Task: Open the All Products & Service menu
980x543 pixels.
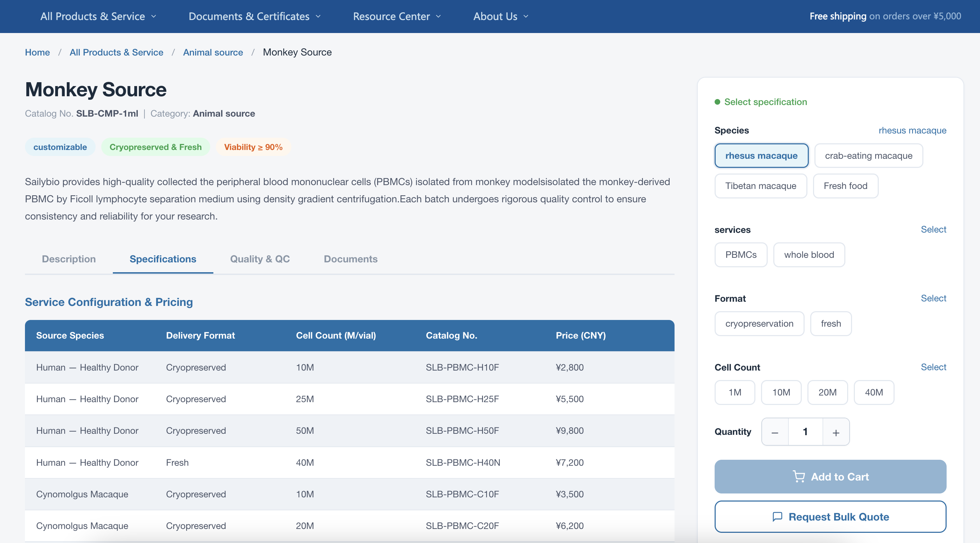Action: pos(98,17)
